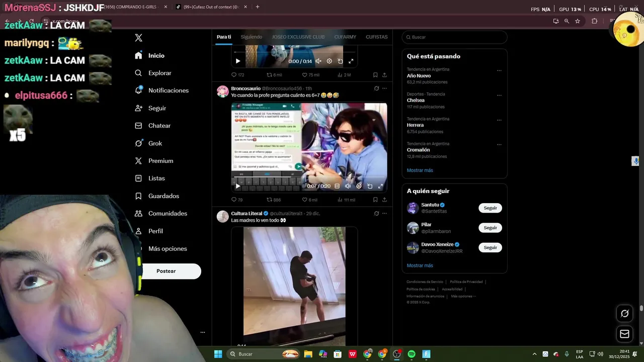Open Seguir in the left sidebar
The width and height of the screenshot is (644, 362).
[150, 108]
